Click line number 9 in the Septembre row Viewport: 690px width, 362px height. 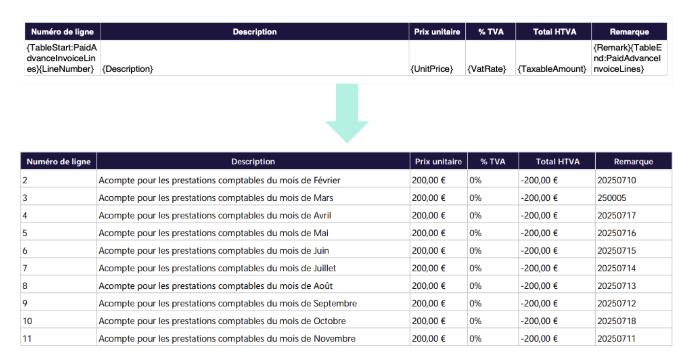[25, 303]
